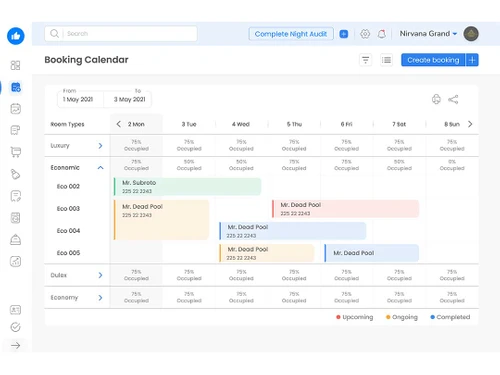500x375 pixels.
Task: Open blue Mr. Dead Pool booking starting Friday
Action: [x=372, y=253]
